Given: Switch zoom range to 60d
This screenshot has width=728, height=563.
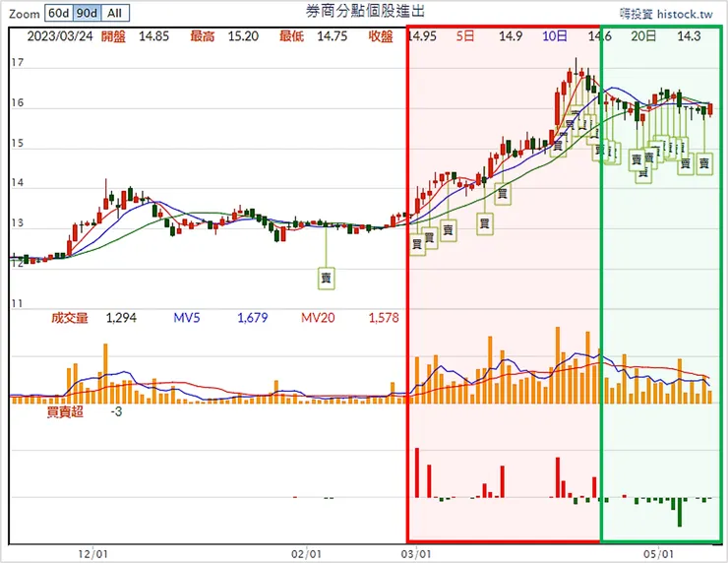Looking at the screenshot, I should pyautogui.click(x=58, y=13).
